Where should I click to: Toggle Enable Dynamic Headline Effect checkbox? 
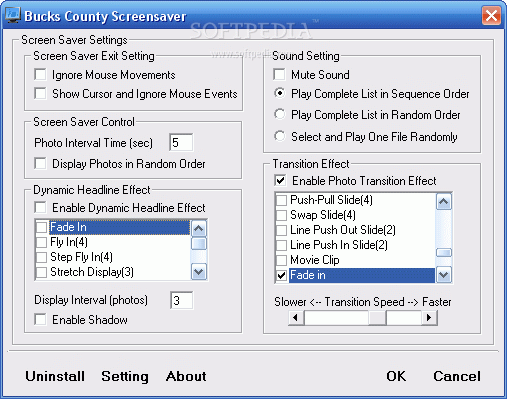click(x=40, y=208)
